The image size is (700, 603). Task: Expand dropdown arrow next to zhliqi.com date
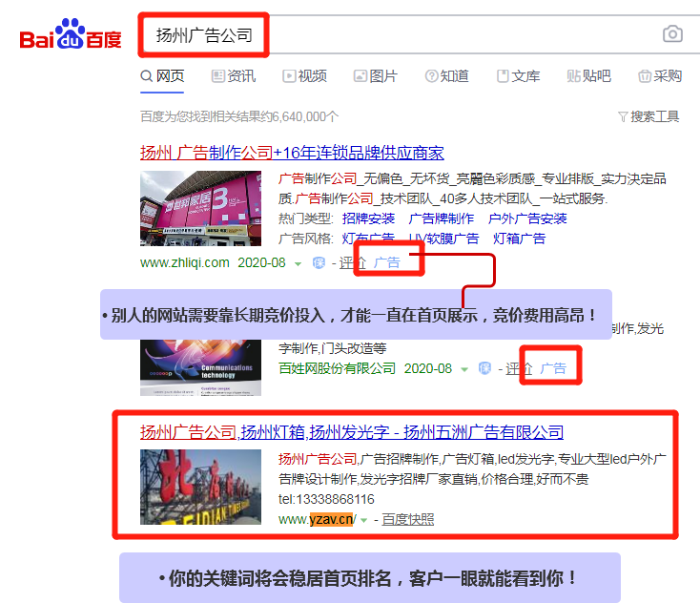point(298,264)
